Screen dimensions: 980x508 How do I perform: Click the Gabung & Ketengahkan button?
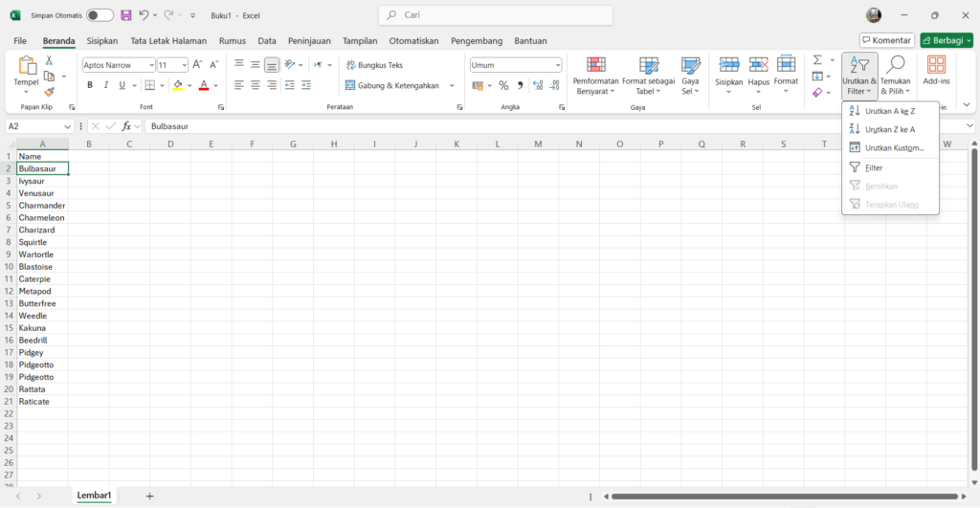392,85
